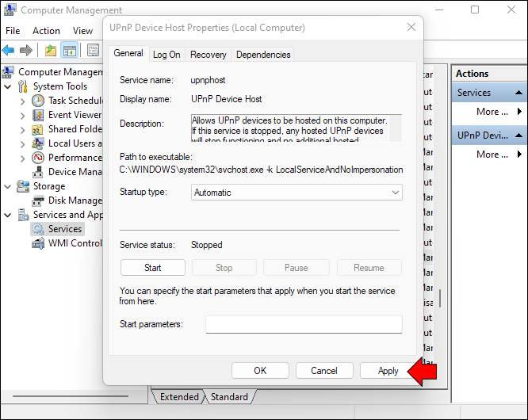Click the console tree horizontal scrollbar
The height and width of the screenshot is (420, 528).
(71, 396)
